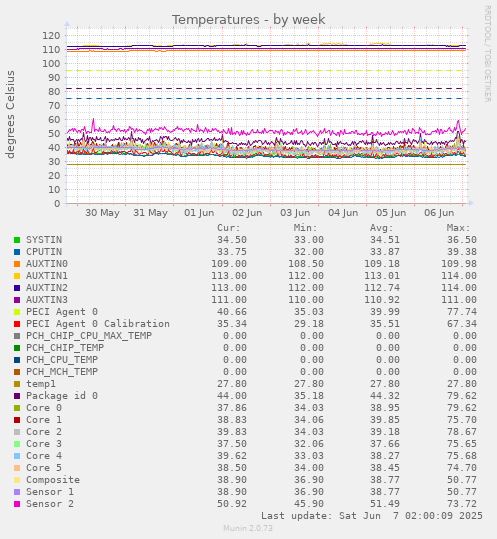Click Sensor 2 max value 73.72
The width and height of the screenshot is (497, 539).
tap(462, 504)
